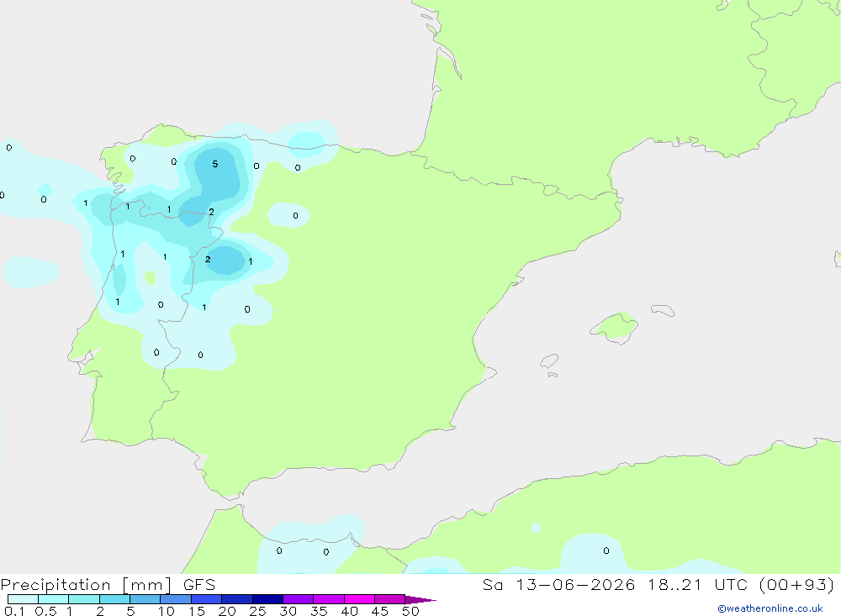Click the 45–50 mm legend swatch

[390, 599]
